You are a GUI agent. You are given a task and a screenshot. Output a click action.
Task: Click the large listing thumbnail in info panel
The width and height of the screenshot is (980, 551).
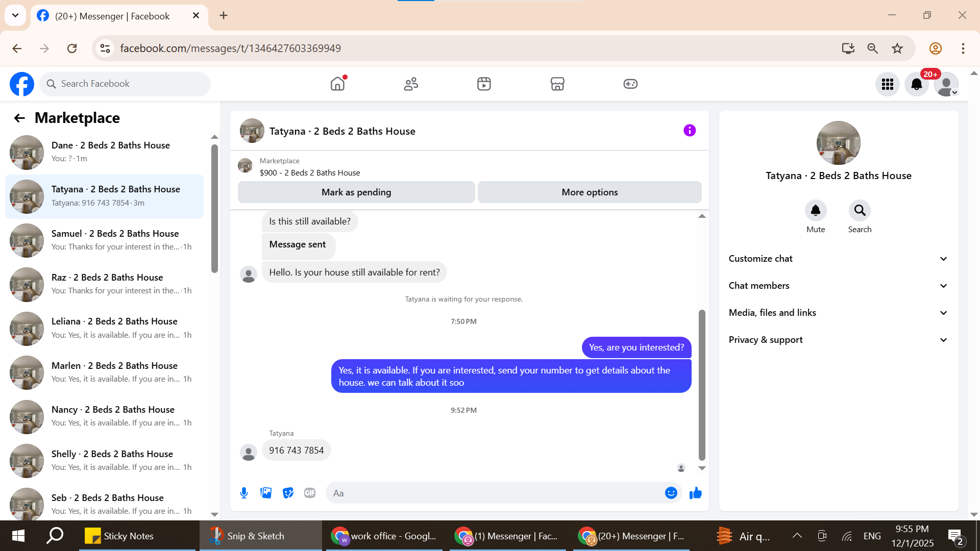click(838, 143)
